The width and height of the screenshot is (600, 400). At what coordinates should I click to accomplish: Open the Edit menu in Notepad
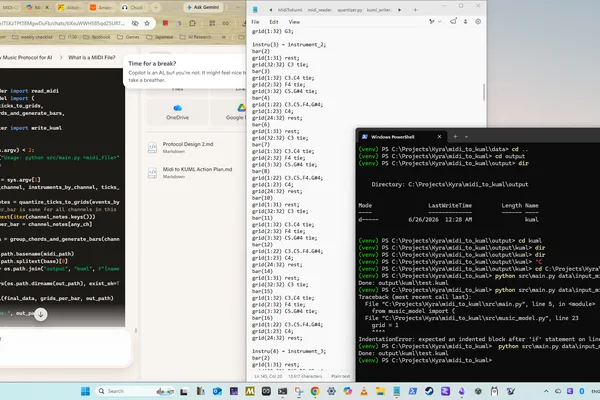(x=274, y=22)
